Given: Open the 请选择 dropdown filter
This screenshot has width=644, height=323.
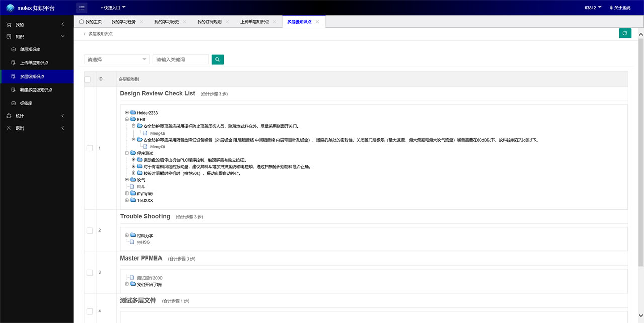Looking at the screenshot, I should point(117,59).
